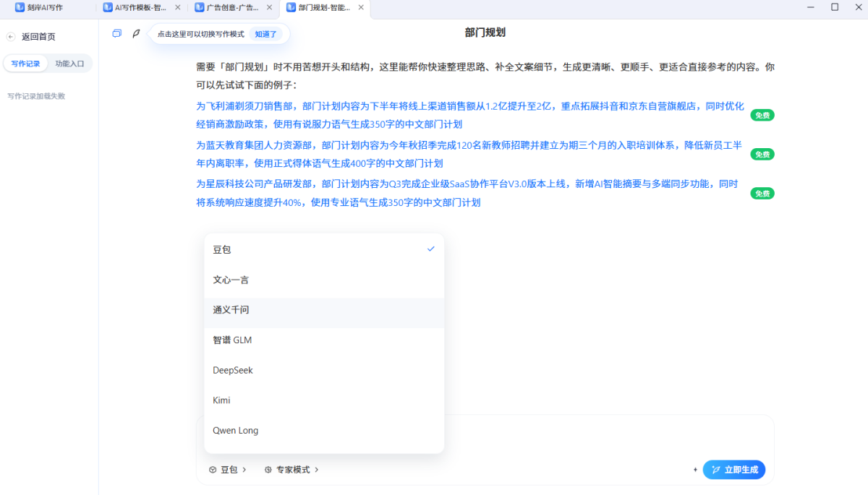Open the 功能入口 sidebar tab
Image resolution: width=868 pixels, height=495 pixels.
pos(69,64)
